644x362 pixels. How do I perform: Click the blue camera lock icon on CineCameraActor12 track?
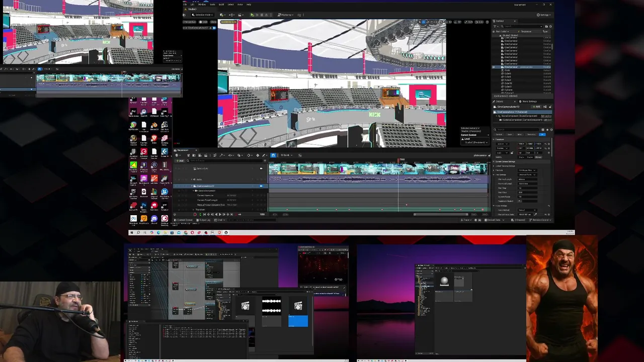click(261, 186)
